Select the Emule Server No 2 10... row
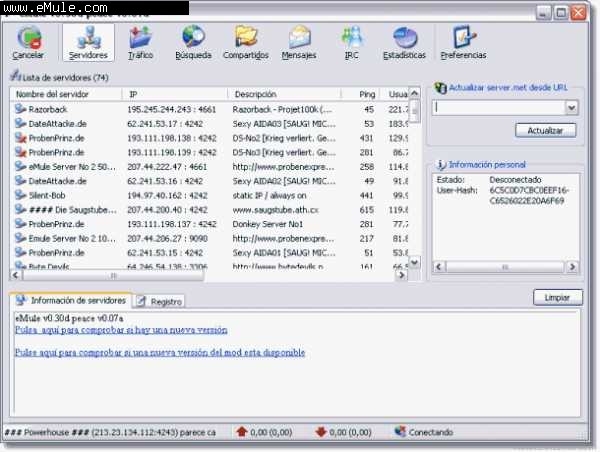This screenshot has height=452, width=600. pos(211,238)
